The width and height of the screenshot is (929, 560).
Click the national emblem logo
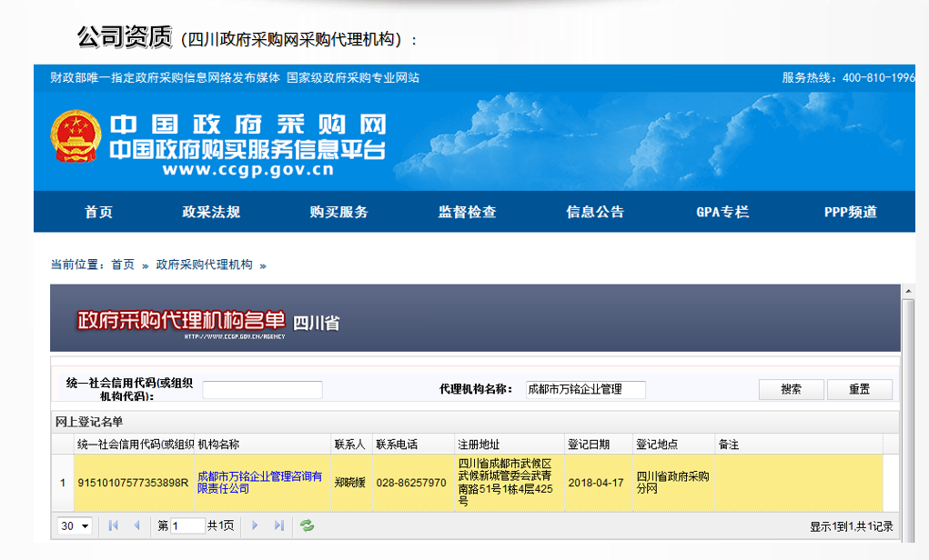76,141
